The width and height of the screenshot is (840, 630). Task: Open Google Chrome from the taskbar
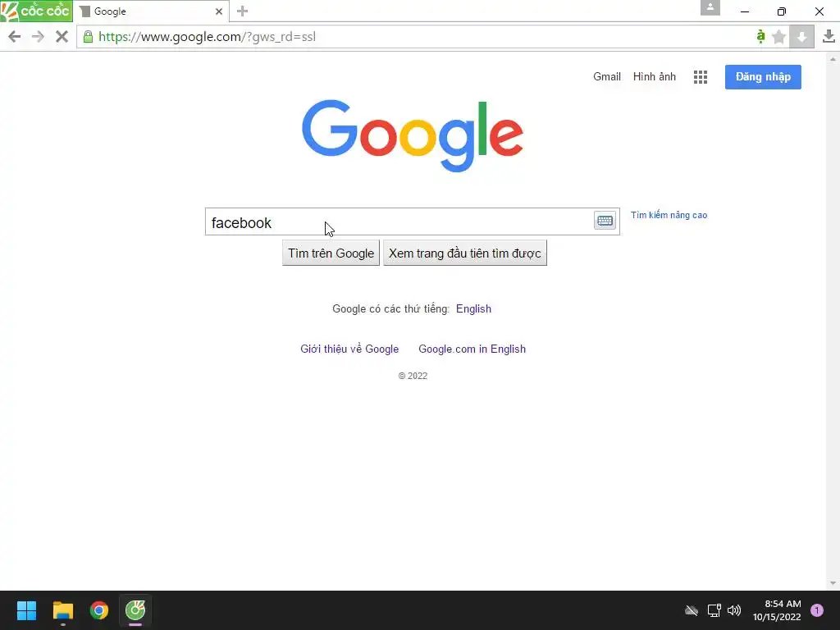click(x=99, y=610)
